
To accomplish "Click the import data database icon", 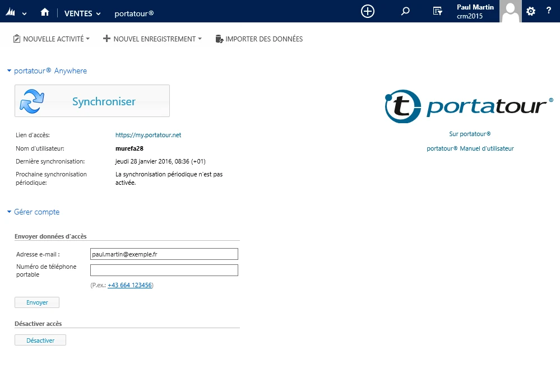I will pos(219,39).
